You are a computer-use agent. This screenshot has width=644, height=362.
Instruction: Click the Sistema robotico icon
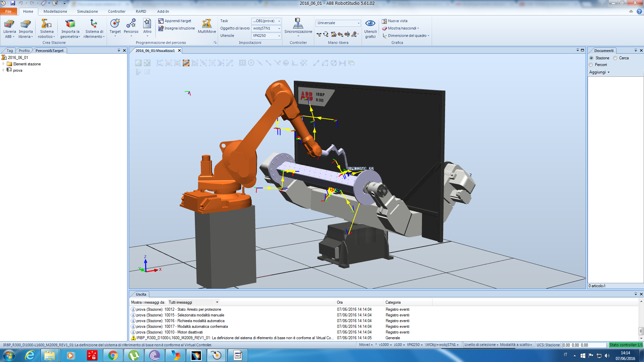46,24
